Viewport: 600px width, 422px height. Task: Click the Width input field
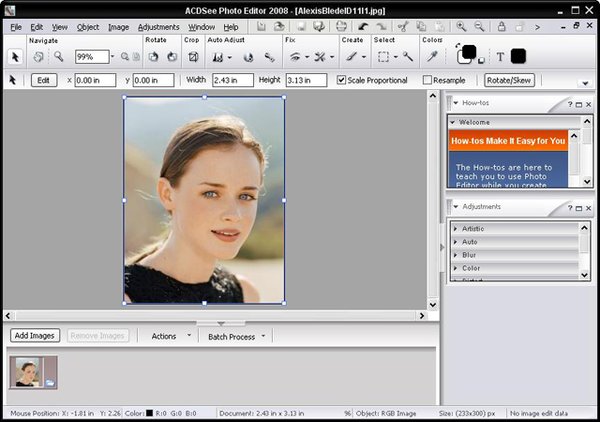231,80
